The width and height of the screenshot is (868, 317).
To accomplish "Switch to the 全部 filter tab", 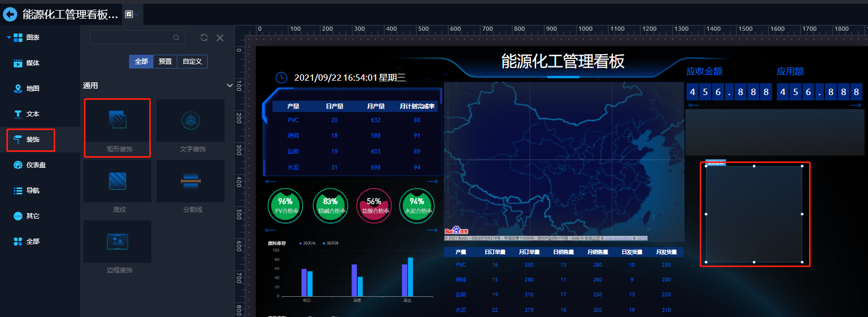I will 141,62.
